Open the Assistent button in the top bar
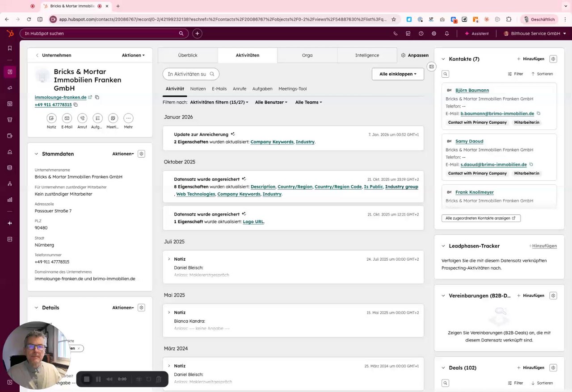Viewport: 572px width, 392px height. [x=477, y=33]
